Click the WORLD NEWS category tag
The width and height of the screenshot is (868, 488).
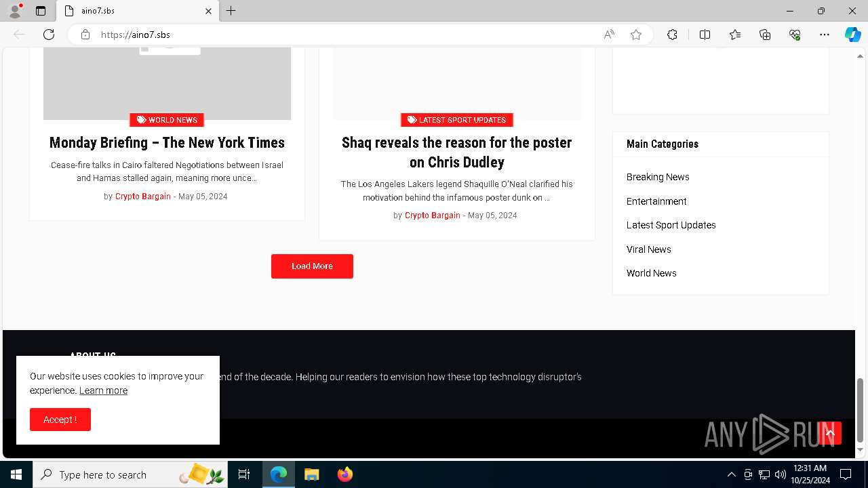(x=167, y=120)
